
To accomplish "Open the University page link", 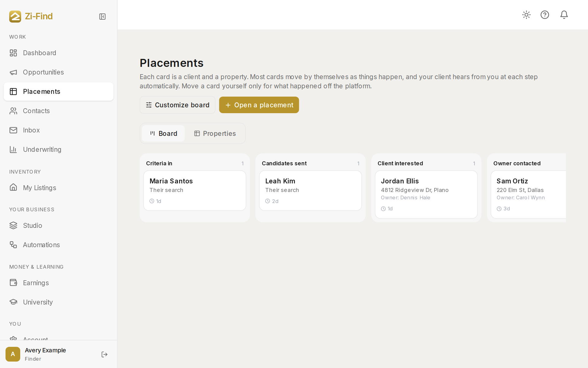I will 58,302.
